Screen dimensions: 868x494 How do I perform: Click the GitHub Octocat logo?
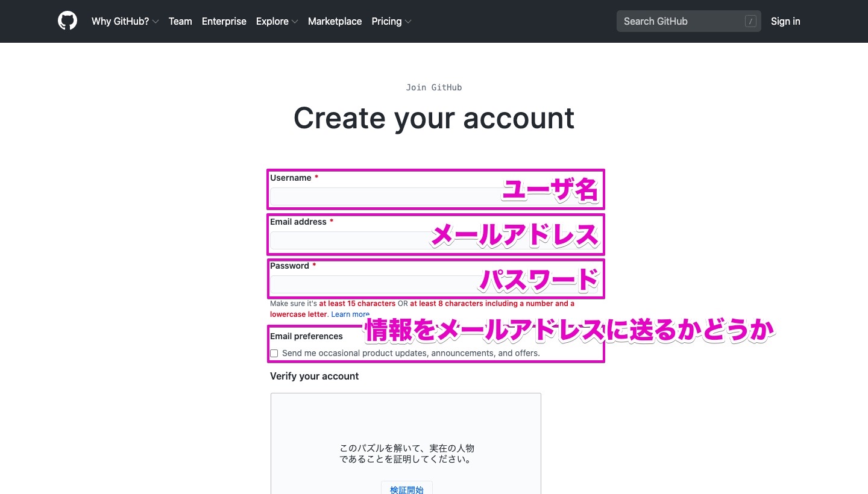tap(68, 21)
